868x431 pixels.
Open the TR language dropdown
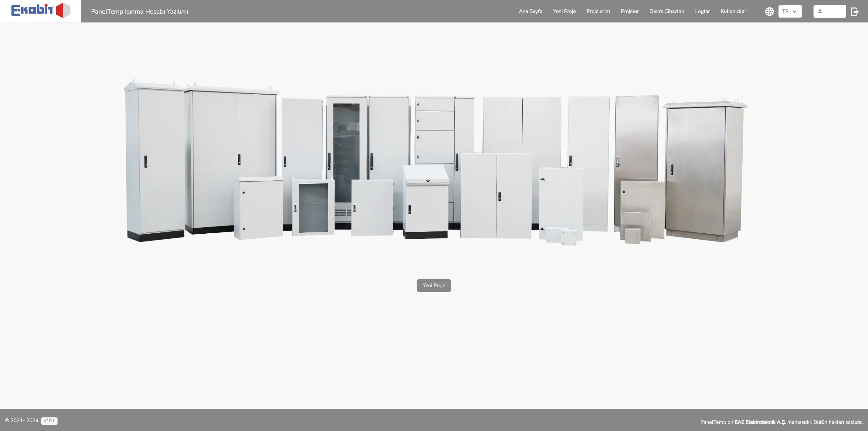pyautogui.click(x=789, y=11)
